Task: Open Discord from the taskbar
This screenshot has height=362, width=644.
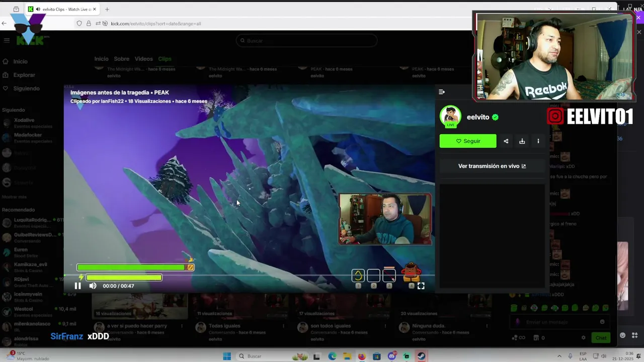Action: 392,356
